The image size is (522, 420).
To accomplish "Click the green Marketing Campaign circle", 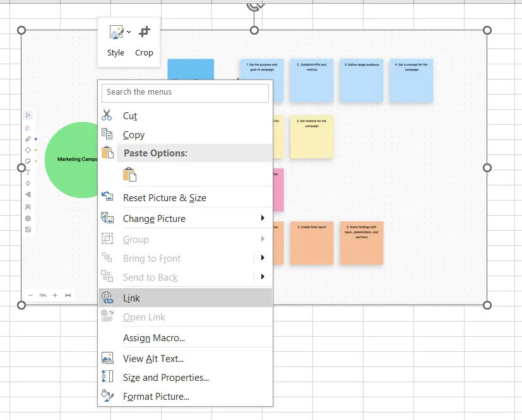I will pos(72,160).
